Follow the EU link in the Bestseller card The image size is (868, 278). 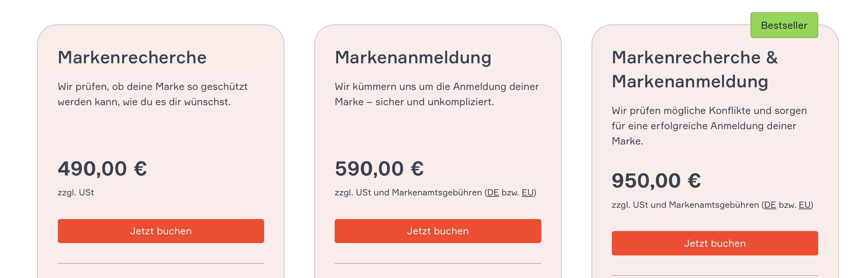(x=805, y=205)
